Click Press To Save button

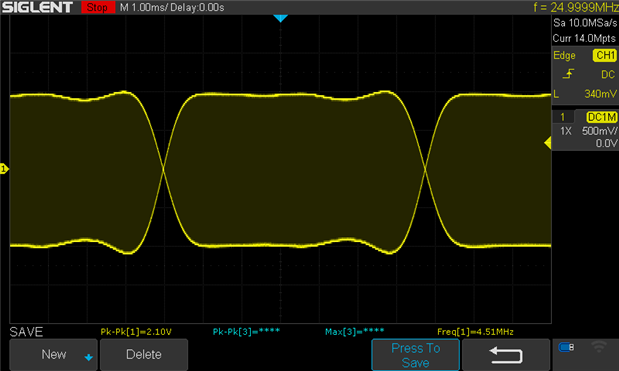coord(415,355)
